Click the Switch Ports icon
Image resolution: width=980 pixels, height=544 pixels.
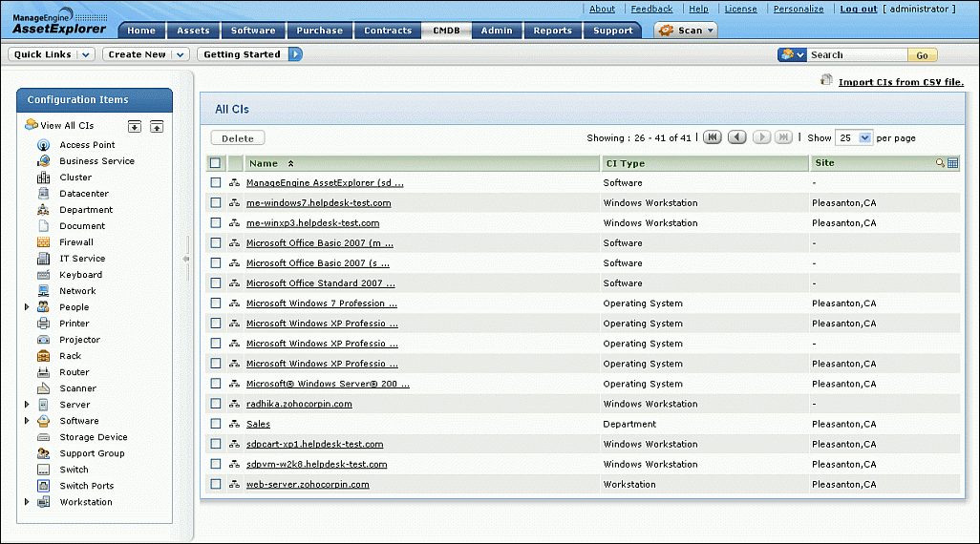(43, 486)
